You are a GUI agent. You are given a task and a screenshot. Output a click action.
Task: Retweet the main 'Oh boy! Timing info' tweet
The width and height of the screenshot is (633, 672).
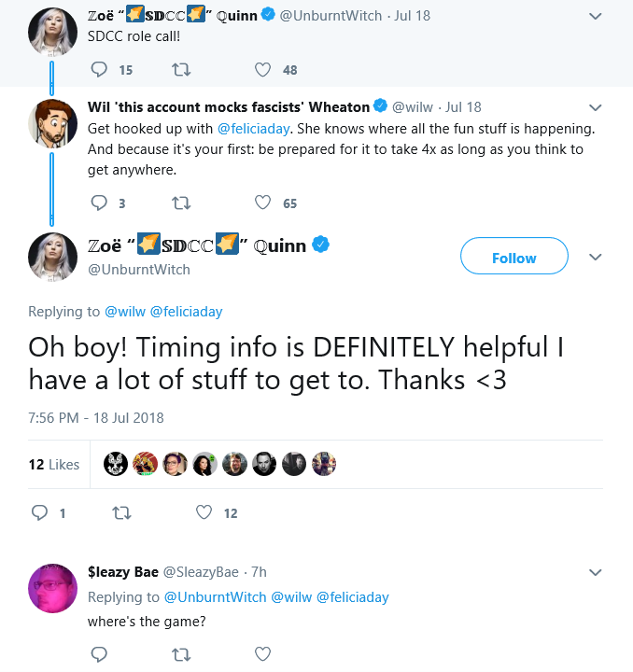pyautogui.click(x=121, y=512)
